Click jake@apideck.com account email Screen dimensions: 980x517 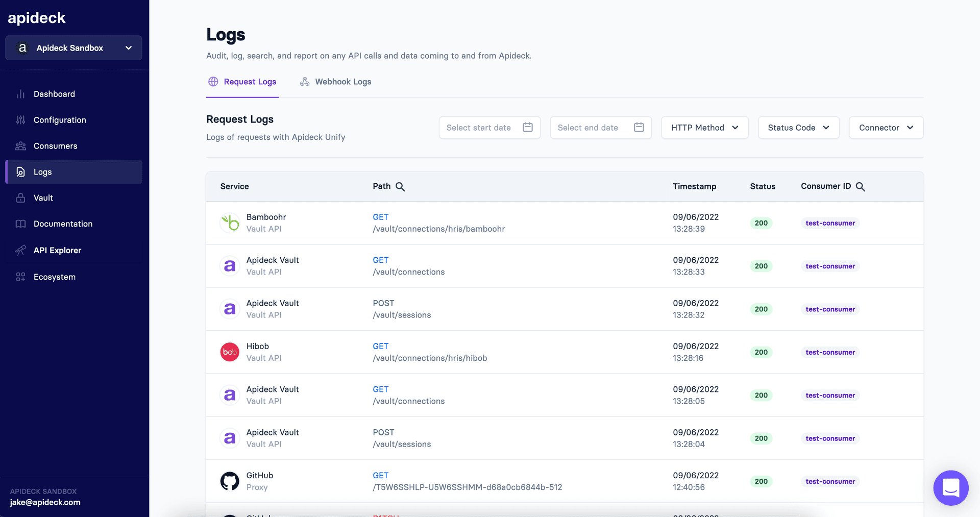point(45,502)
